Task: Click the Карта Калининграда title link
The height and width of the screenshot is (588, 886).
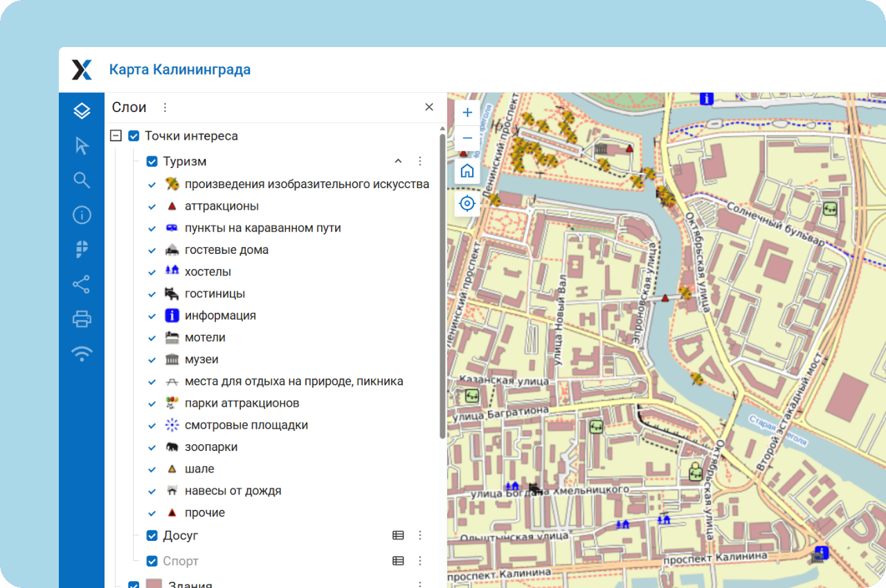Action: pos(180,70)
